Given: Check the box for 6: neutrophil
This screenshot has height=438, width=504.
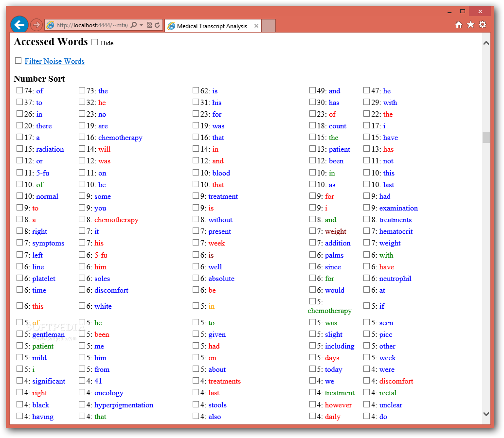Looking at the screenshot, I should (366, 278).
